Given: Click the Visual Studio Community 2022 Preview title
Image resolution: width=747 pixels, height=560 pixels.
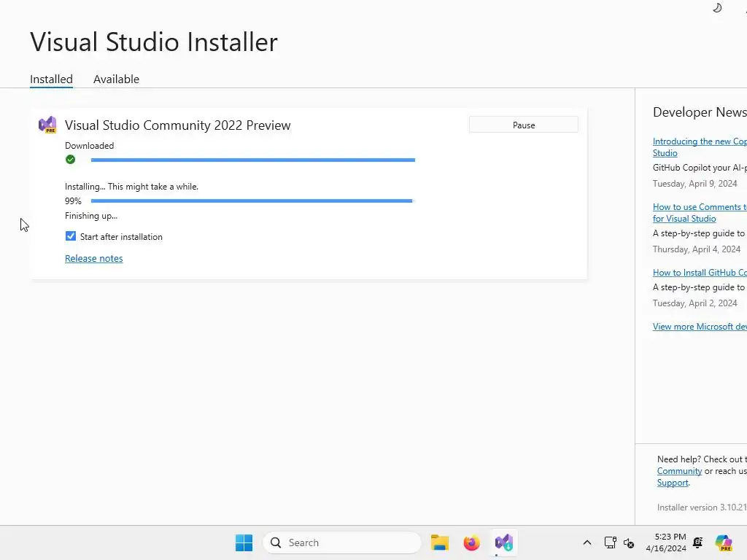Looking at the screenshot, I should click(x=178, y=125).
